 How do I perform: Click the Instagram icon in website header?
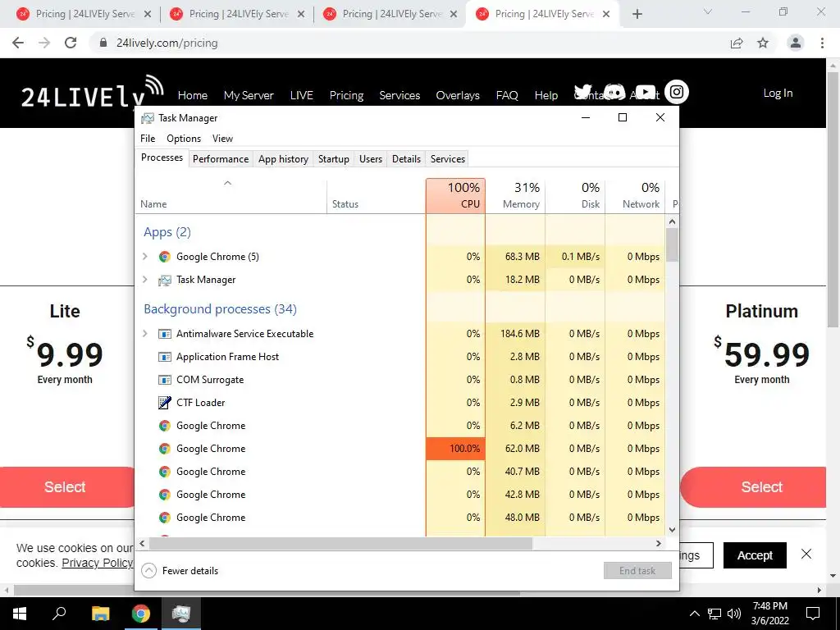[677, 92]
